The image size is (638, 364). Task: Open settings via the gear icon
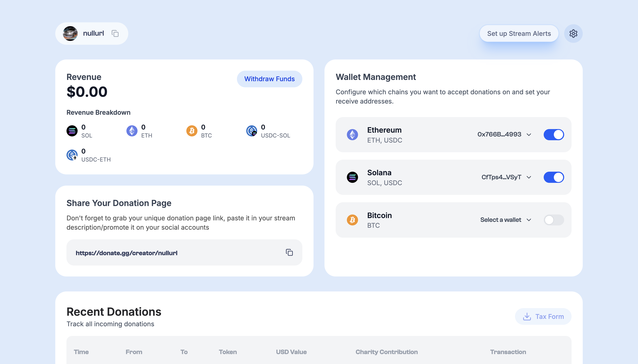[x=573, y=34]
